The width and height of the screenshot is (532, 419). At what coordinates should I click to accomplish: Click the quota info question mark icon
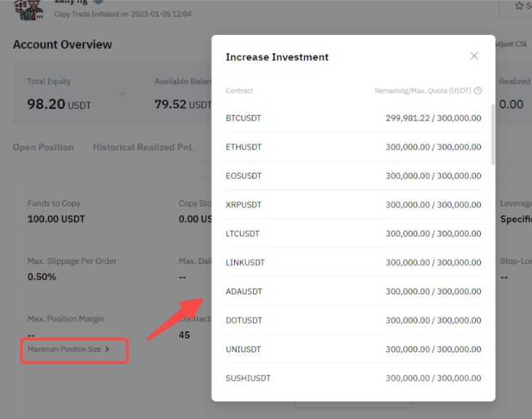pyautogui.click(x=478, y=91)
